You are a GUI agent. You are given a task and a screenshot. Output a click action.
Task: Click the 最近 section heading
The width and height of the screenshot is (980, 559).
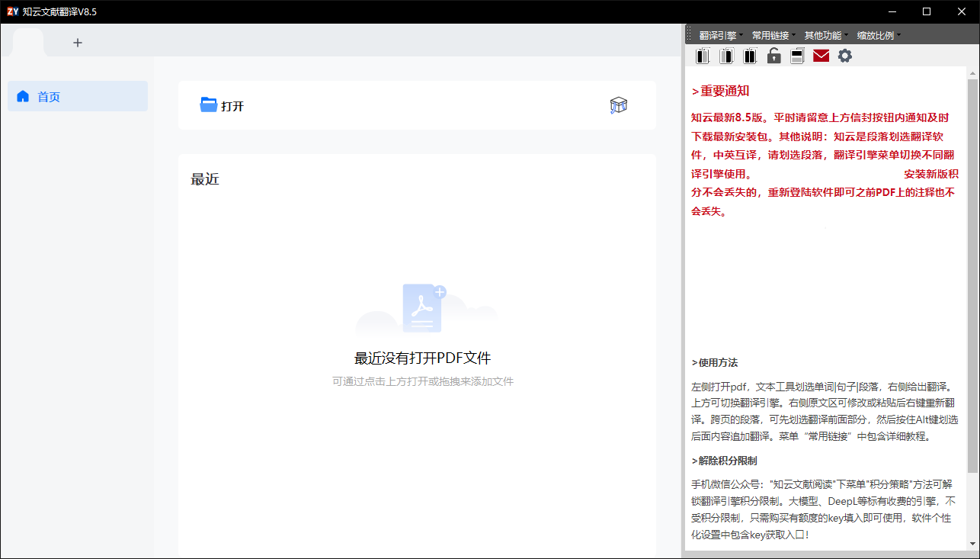(x=205, y=180)
